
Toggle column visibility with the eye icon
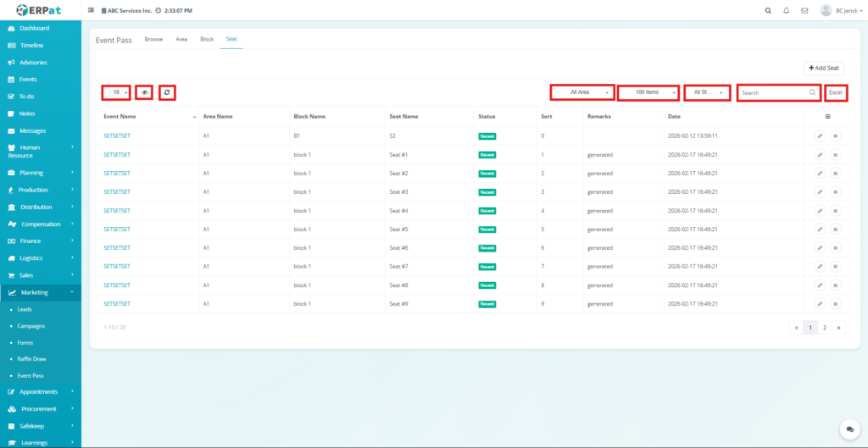(145, 92)
